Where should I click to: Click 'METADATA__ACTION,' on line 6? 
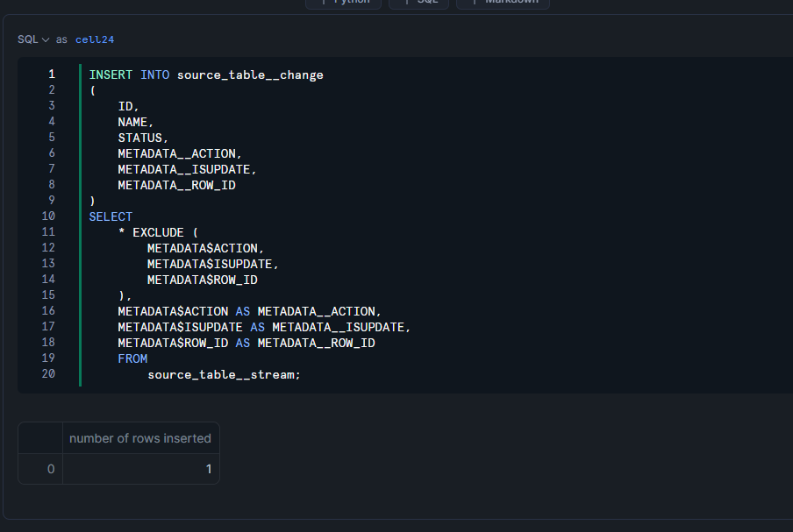coord(180,153)
